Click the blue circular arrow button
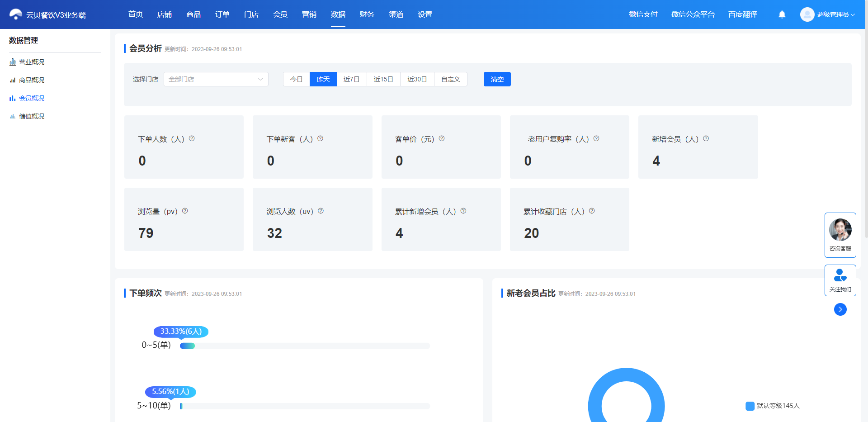The width and height of the screenshot is (868, 422). 840,309
